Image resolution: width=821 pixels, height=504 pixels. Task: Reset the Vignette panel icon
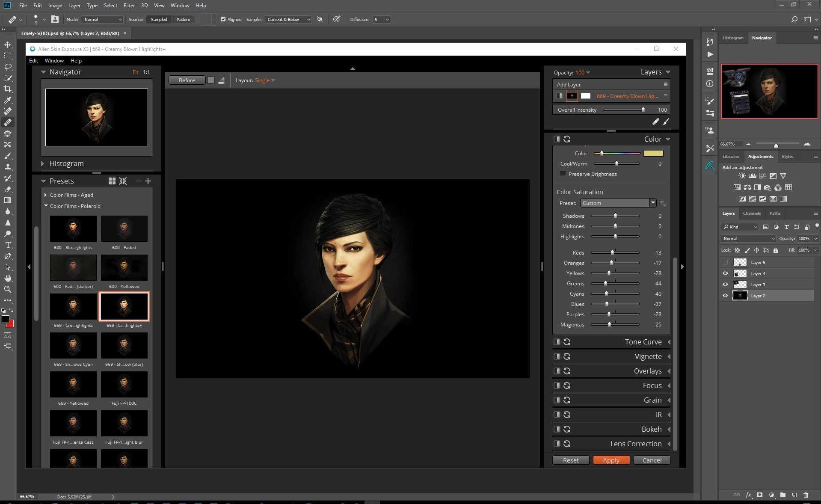(567, 356)
